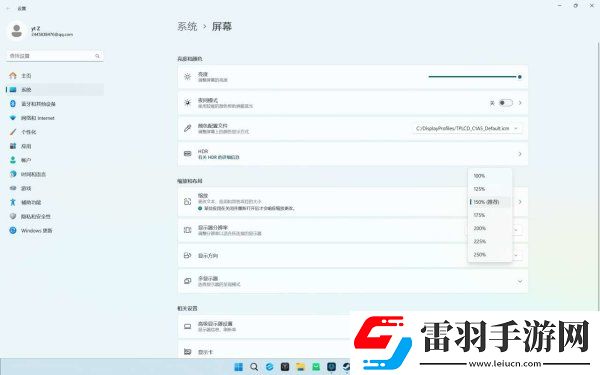Click the 系统 breadcrumb link

coord(187,26)
